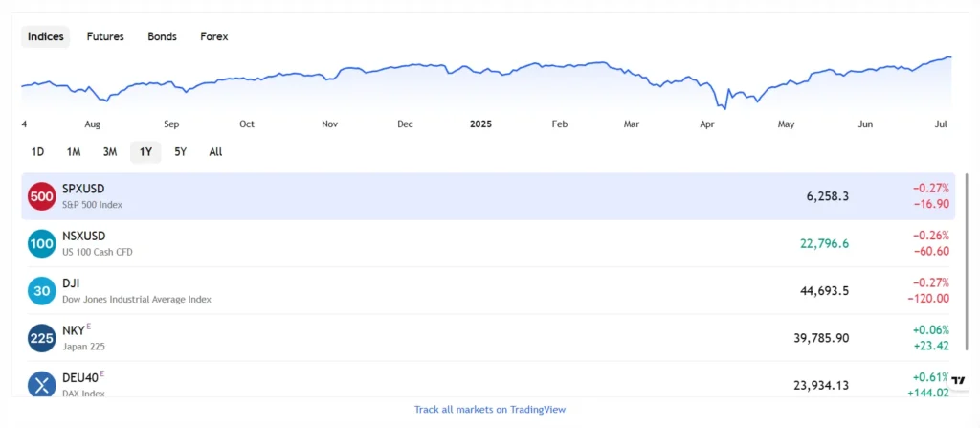Open the Futures tab
The height and width of the screenshot is (428, 980).
point(105,36)
